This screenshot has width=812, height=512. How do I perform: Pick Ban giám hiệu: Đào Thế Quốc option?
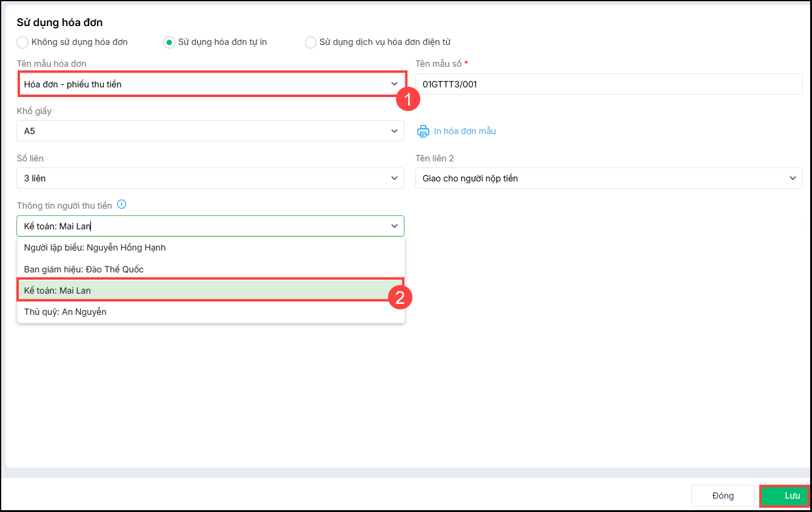(84, 269)
